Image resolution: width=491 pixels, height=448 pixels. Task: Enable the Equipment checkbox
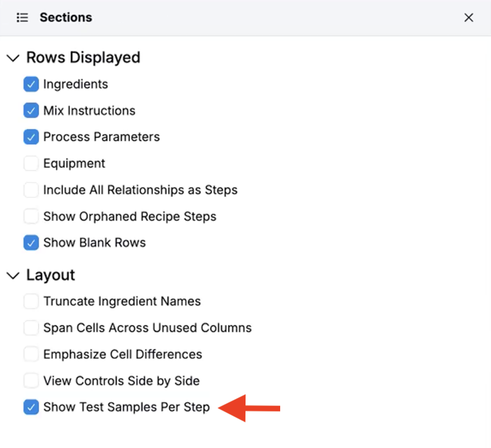click(x=31, y=163)
